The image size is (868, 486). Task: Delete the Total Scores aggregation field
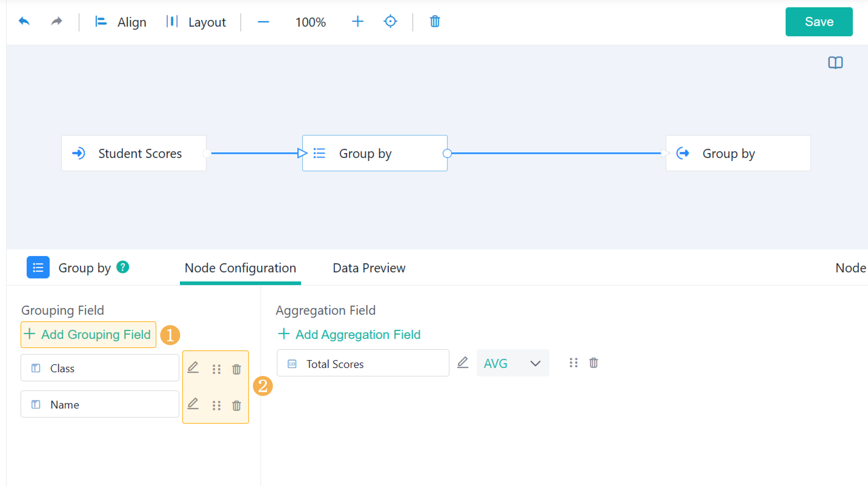click(x=593, y=363)
